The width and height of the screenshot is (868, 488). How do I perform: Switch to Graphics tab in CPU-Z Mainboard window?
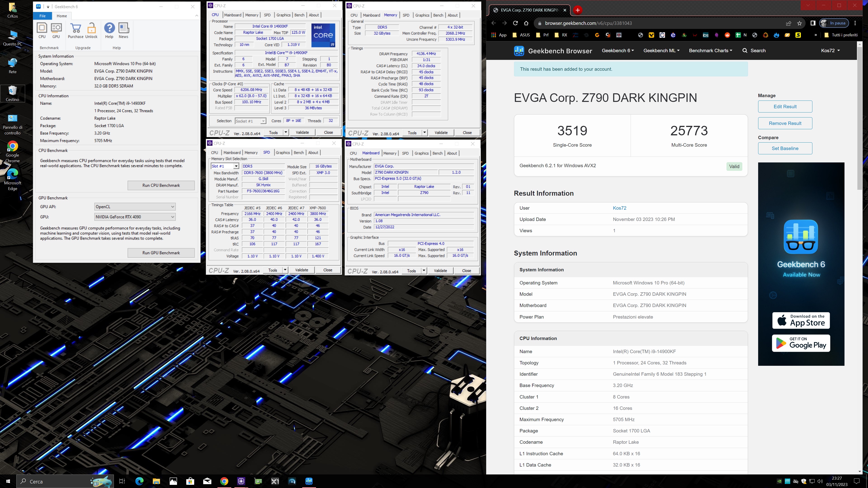[x=422, y=153]
